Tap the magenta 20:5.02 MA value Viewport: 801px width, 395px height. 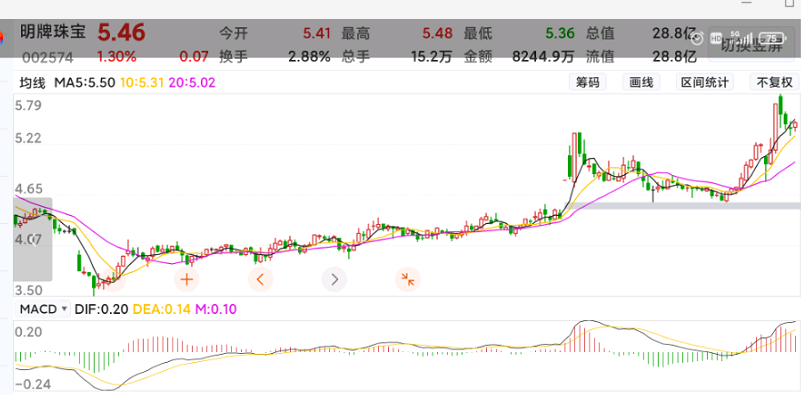coord(192,83)
